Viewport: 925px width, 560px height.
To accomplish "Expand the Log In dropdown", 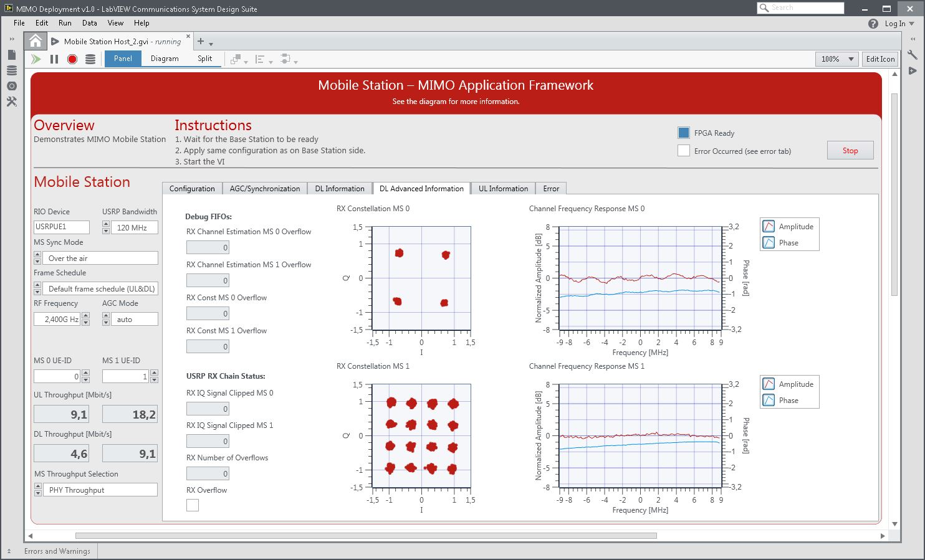I will [899, 24].
